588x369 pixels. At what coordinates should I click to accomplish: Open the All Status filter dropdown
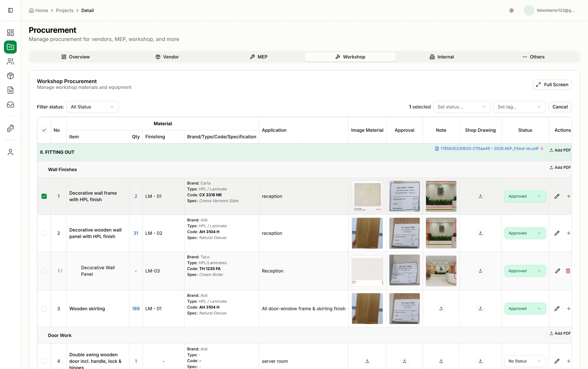[x=93, y=107]
